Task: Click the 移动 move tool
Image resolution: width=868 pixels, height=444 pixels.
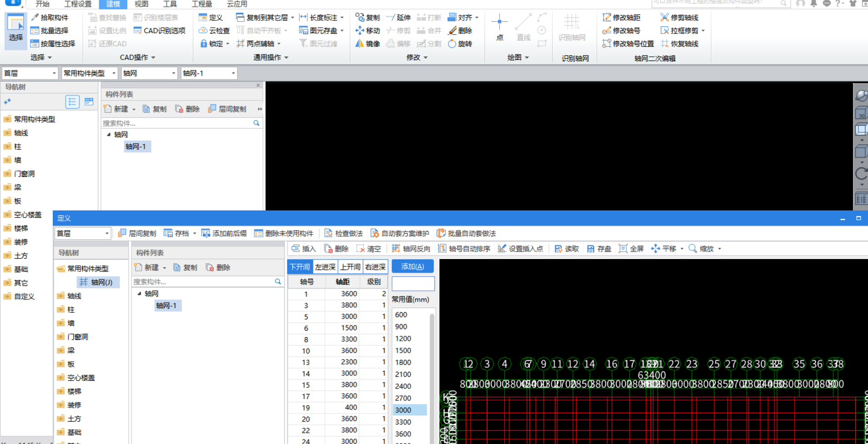Action: pyautogui.click(x=368, y=30)
